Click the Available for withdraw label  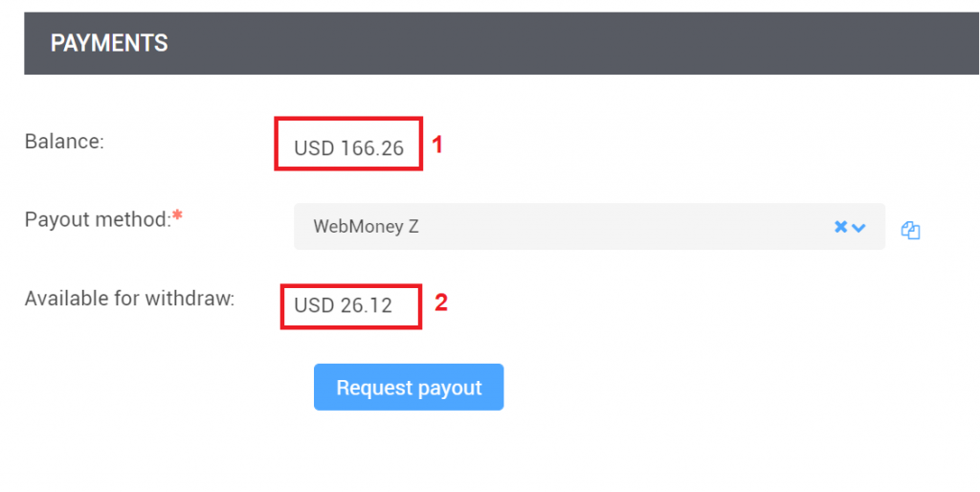(129, 298)
